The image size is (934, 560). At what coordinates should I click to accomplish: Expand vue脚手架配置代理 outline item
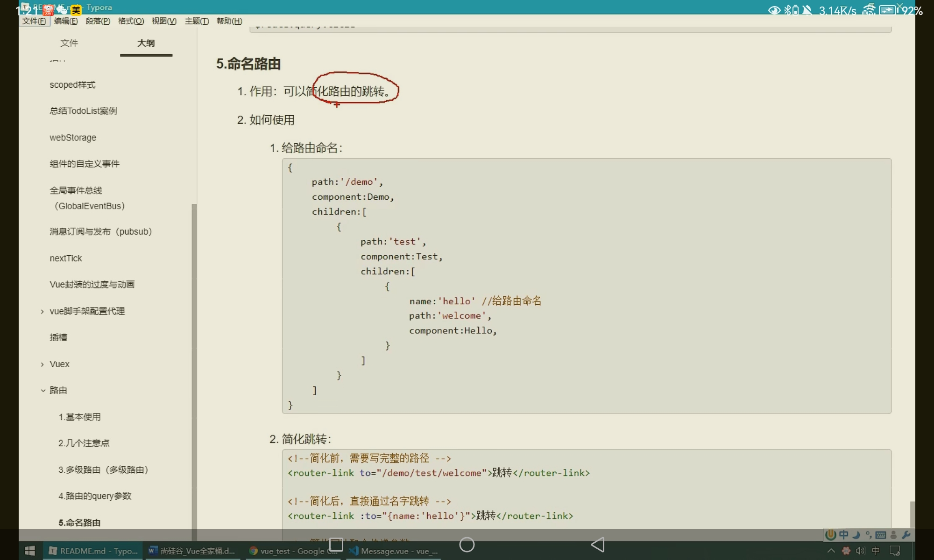pos(42,311)
